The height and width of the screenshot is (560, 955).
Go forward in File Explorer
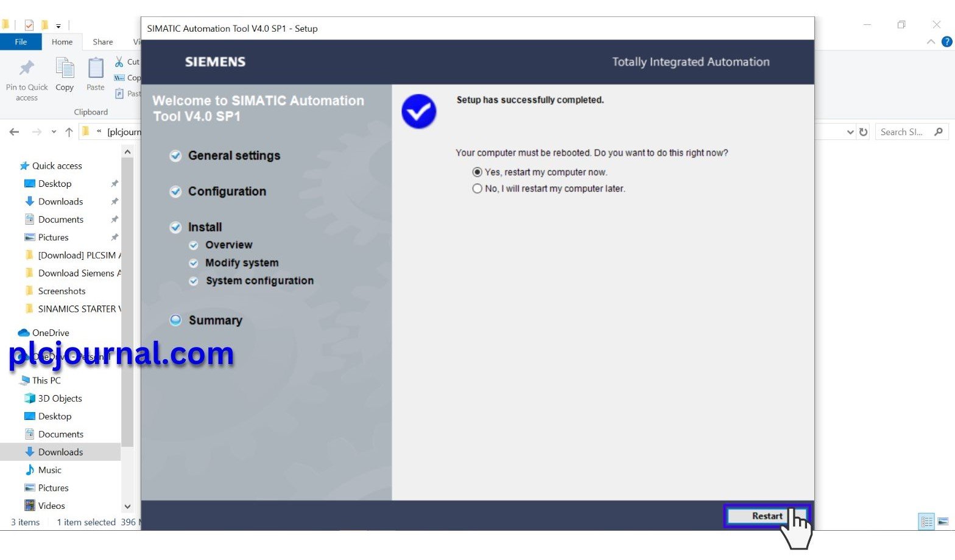[37, 132]
